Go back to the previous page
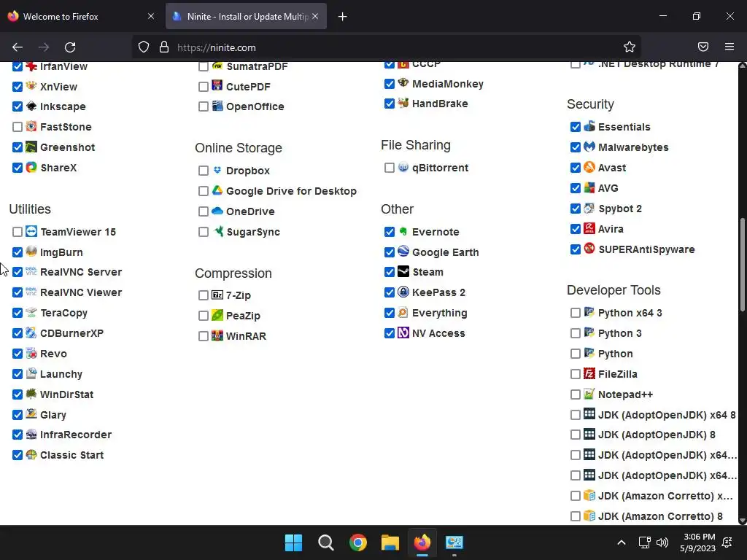747x560 pixels. point(18,47)
